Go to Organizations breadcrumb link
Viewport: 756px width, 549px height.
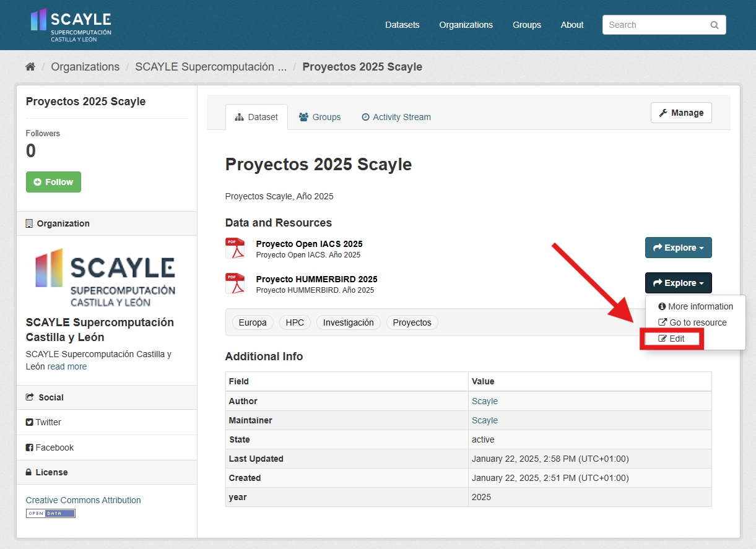85,67
